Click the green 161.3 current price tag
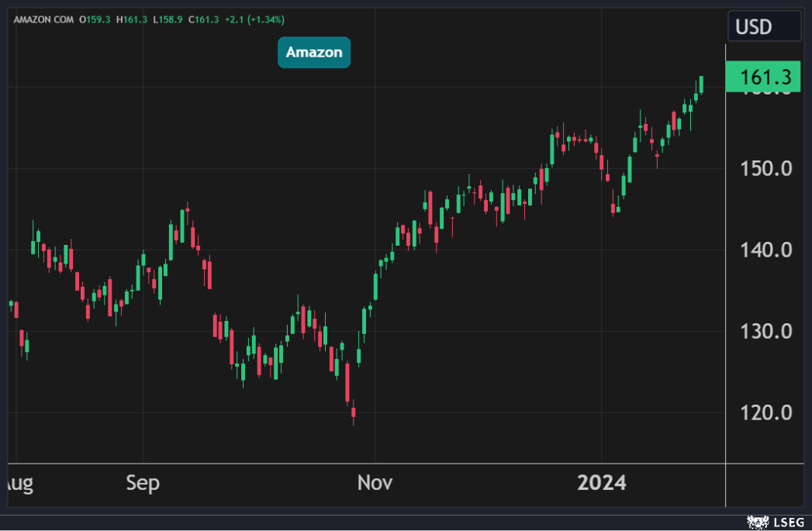This screenshot has height=531, width=812. coord(762,77)
